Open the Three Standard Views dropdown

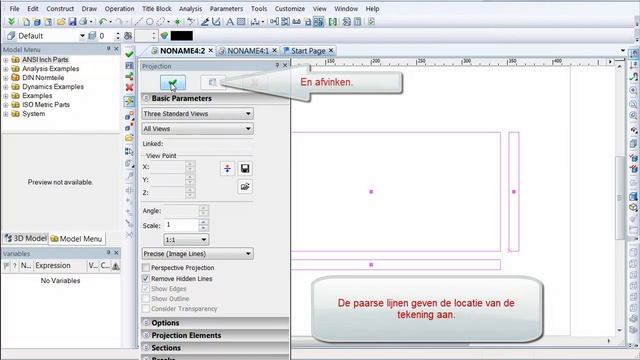[198, 113]
